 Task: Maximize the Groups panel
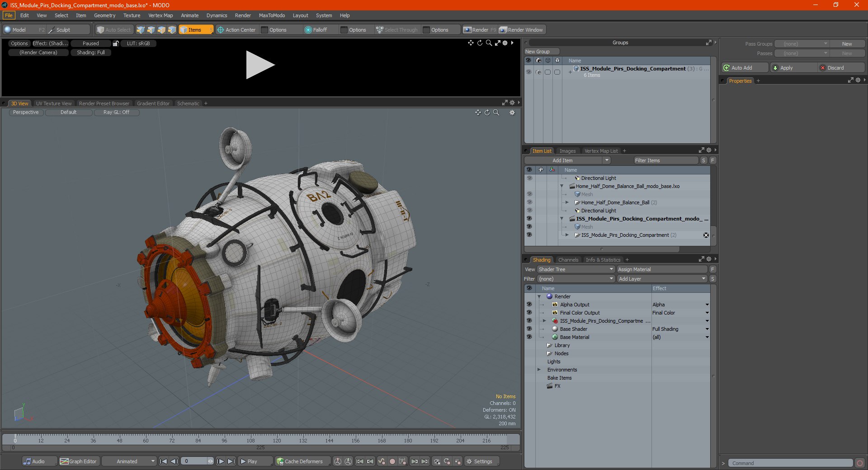pyautogui.click(x=708, y=42)
